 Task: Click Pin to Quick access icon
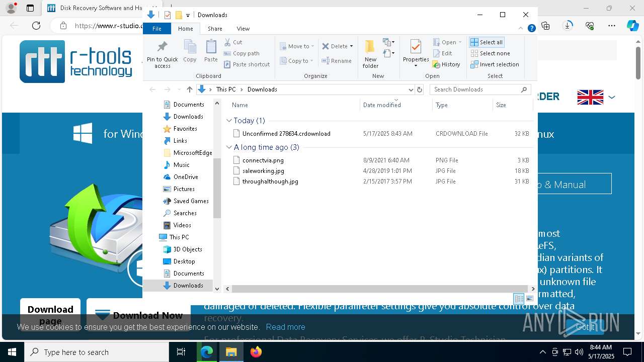[x=162, y=54]
